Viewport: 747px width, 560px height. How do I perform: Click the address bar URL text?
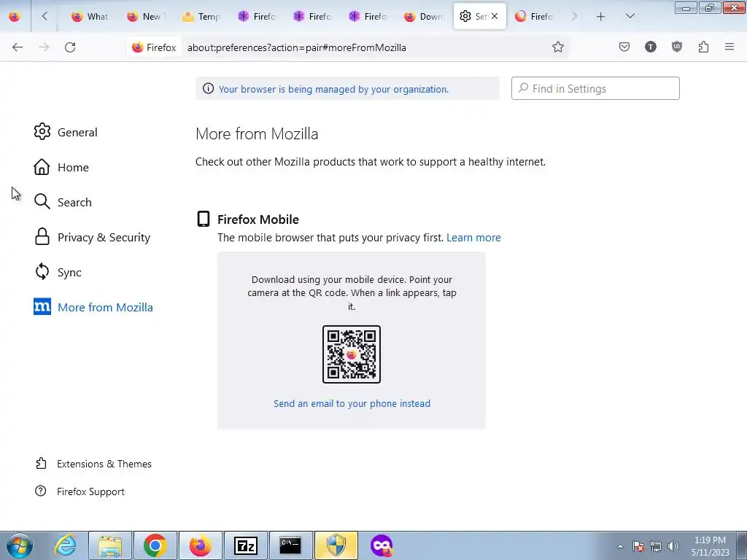click(x=296, y=47)
